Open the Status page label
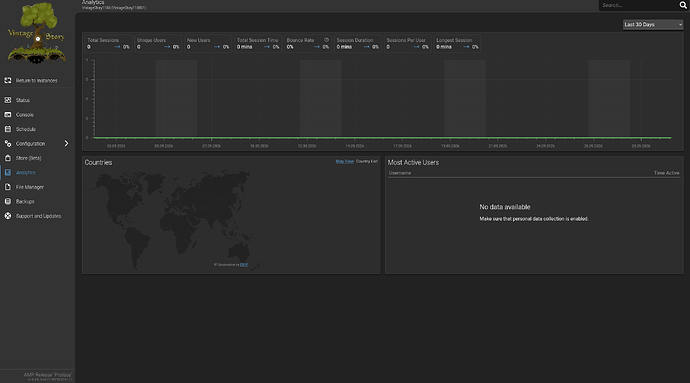Viewport: 690px width, 383px height. [x=23, y=100]
